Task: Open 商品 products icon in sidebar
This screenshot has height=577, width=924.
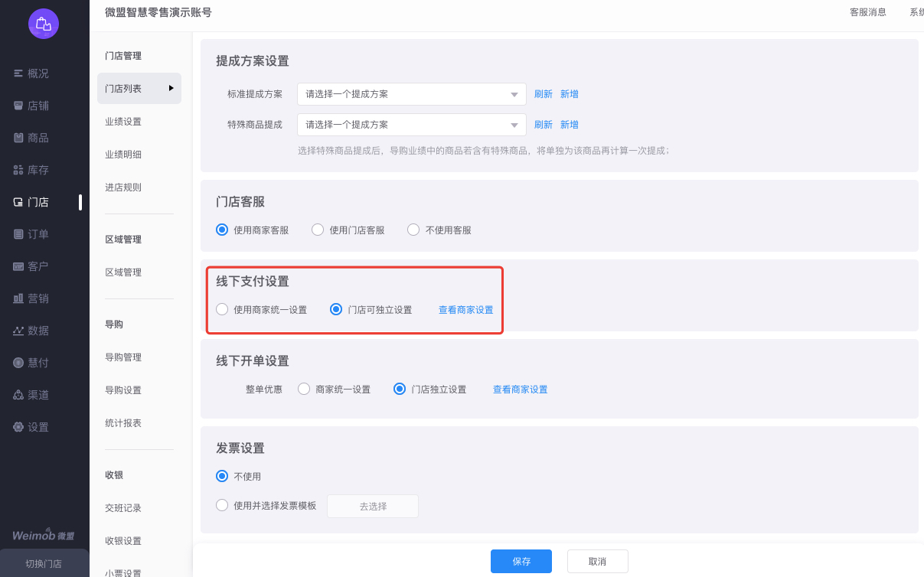Action: [18, 138]
